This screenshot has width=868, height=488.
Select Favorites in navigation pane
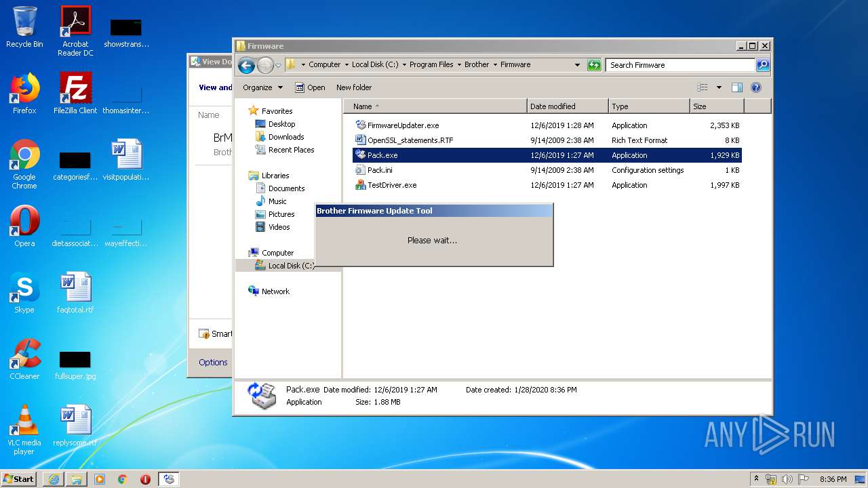click(x=271, y=111)
